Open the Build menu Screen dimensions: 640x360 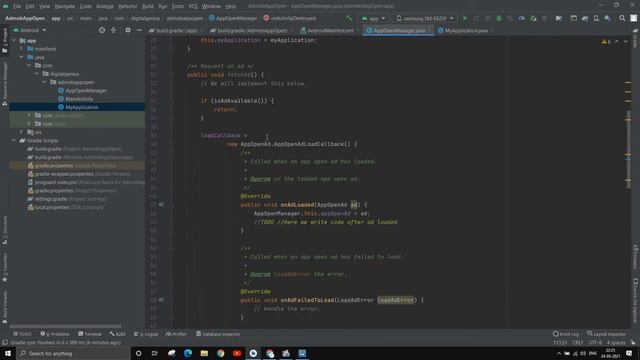(148, 6)
